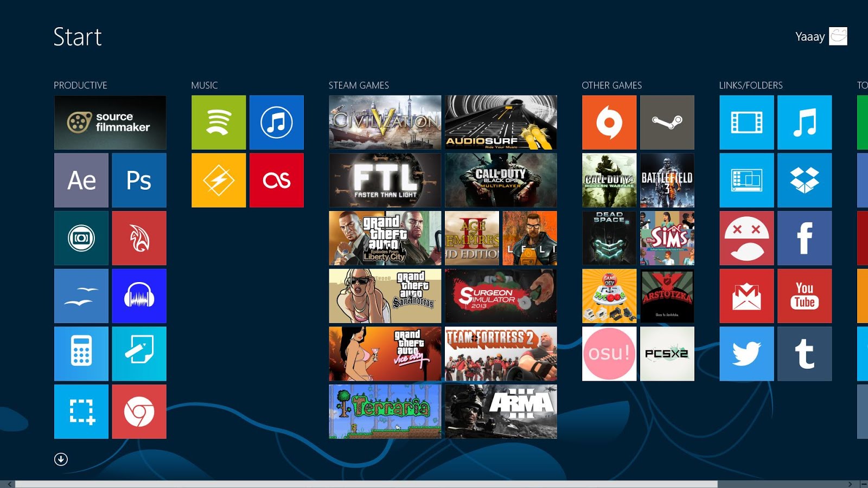Viewport: 868px width, 488px height.
Task: Launch Terraria
Action: tap(384, 412)
